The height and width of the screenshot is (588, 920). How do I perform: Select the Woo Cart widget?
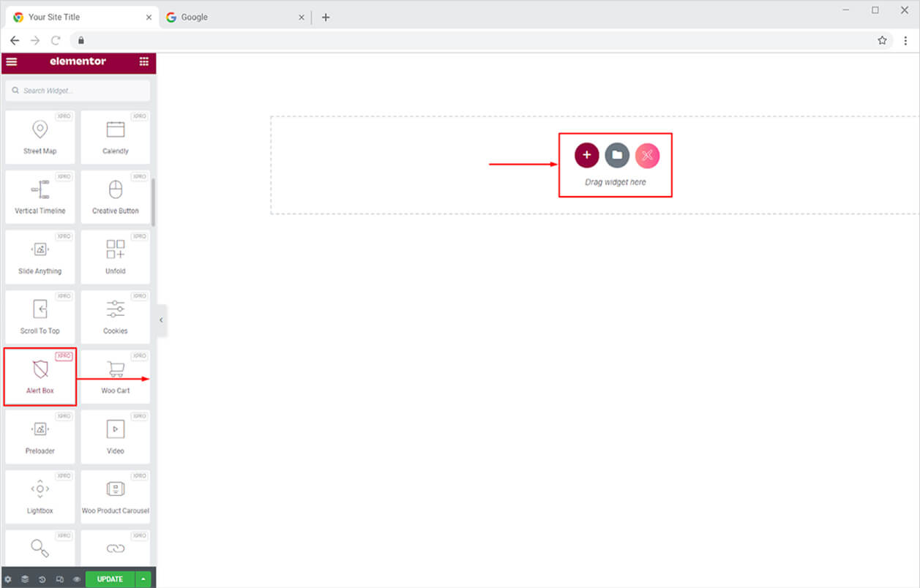(115, 376)
